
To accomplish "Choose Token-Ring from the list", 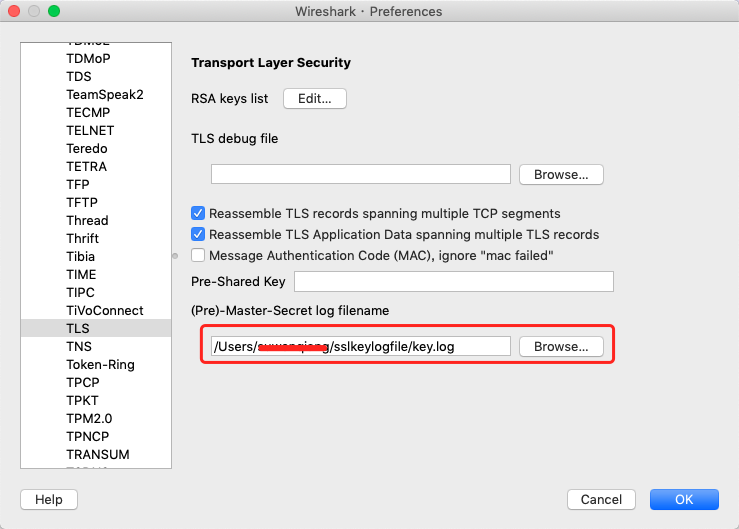I will [x=96, y=364].
